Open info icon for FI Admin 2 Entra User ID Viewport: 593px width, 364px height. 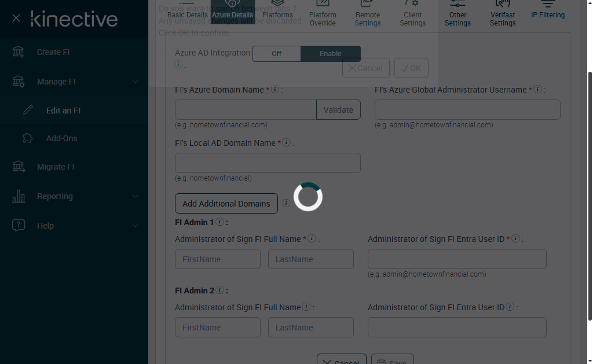point(510,307)
